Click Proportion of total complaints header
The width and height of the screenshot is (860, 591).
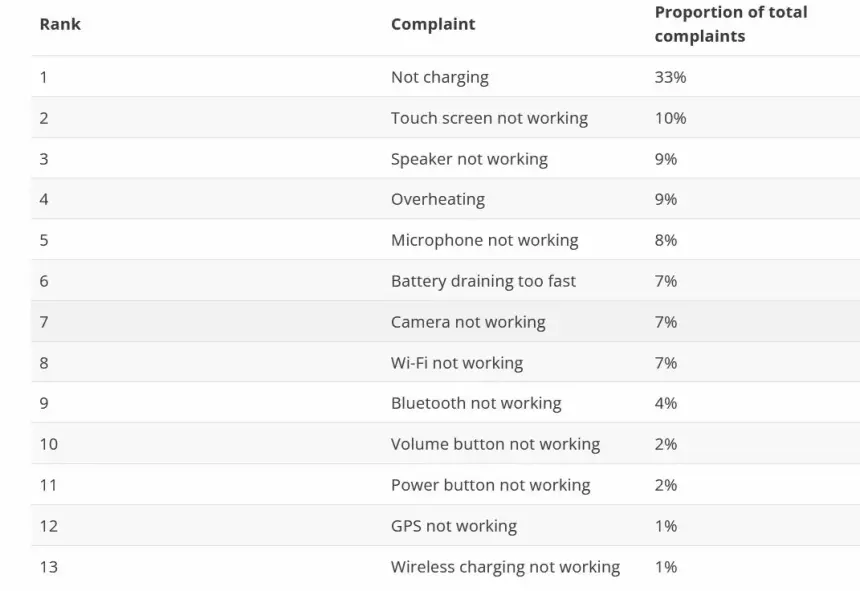click(x=730, y=24)
